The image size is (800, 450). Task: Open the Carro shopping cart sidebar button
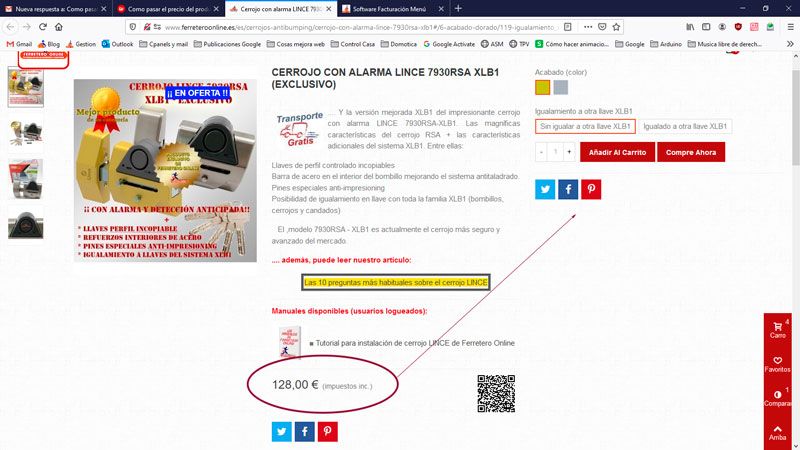tap(778, 330)
